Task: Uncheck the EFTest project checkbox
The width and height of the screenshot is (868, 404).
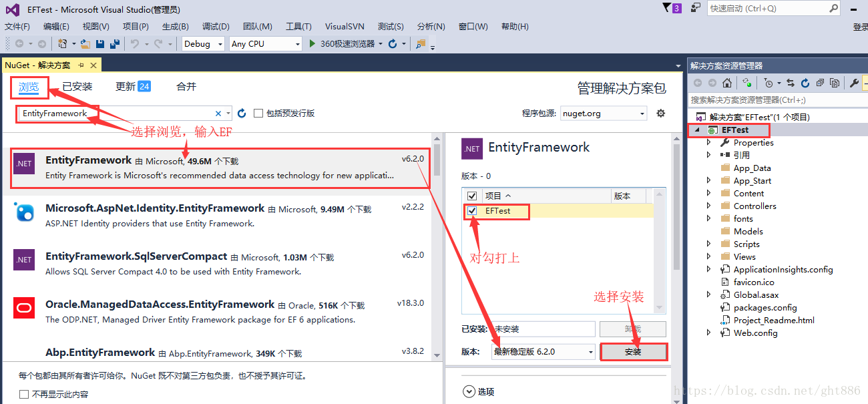Action: (x=472, y=210)
